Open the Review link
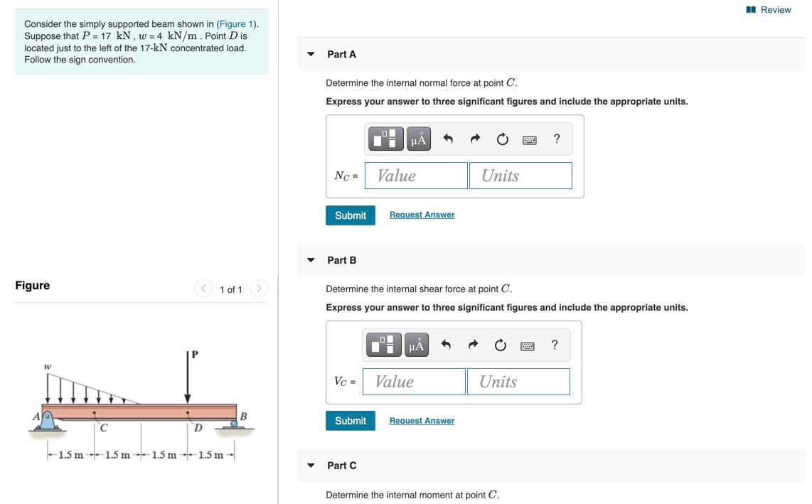The image size is (812, 504). coord(769,9)
